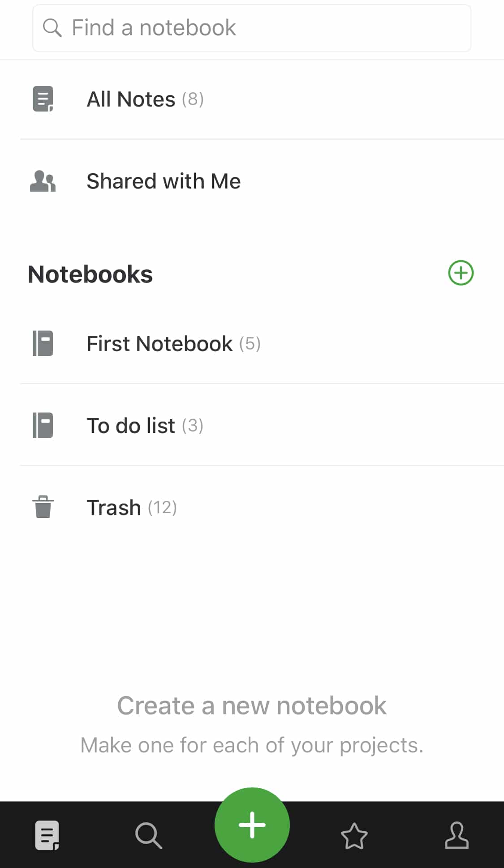The width and height of the screenshot is (504, 868).
Task: Tap the large green new note button
Action: click(x=252, y=825)
